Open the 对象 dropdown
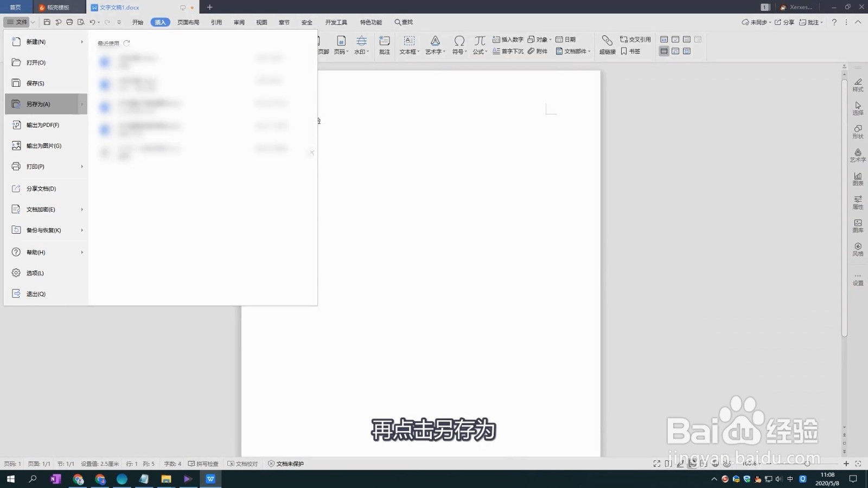This screenshot has width=868, height=488. (x=539, y=40)
